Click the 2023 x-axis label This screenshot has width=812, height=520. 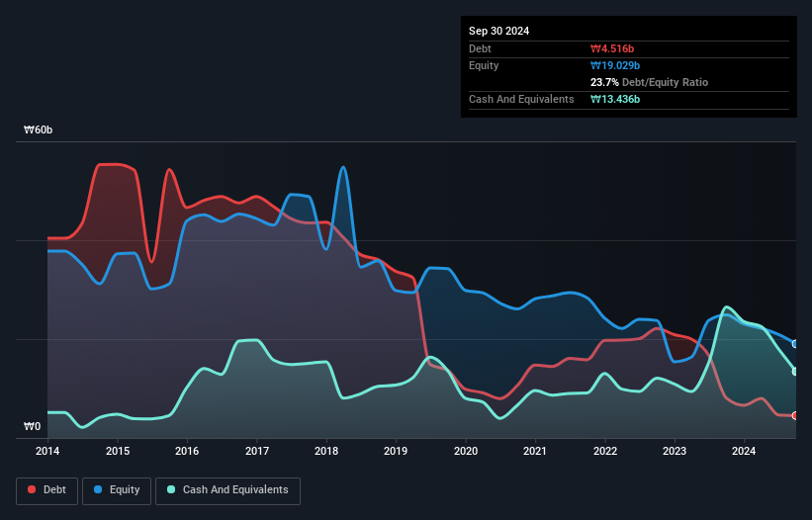pos(675,451)
